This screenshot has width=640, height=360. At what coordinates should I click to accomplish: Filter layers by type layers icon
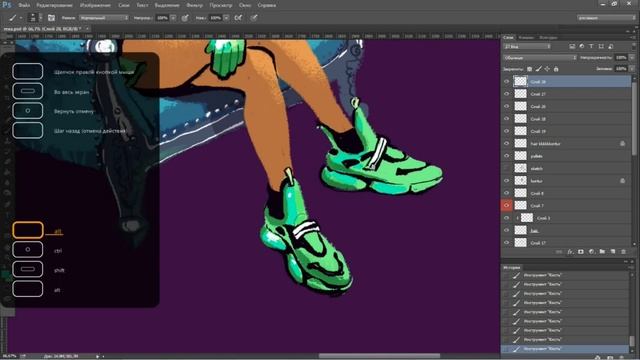coord(591,47)
